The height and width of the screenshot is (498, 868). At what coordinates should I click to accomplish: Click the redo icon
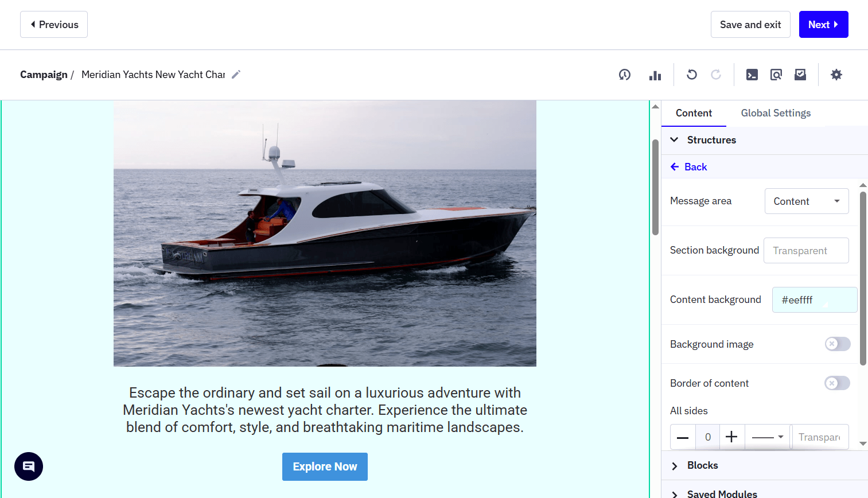[x=715, y=75]
